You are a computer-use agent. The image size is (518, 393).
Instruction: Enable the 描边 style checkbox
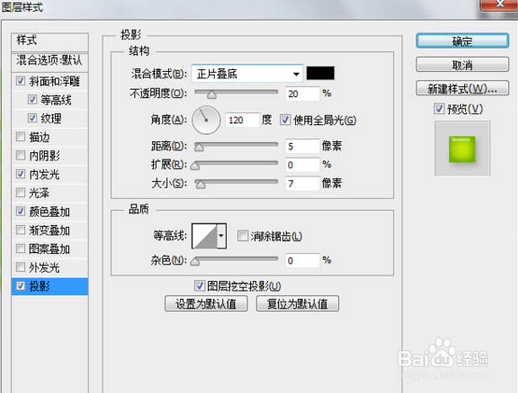[x=20, y=137]
